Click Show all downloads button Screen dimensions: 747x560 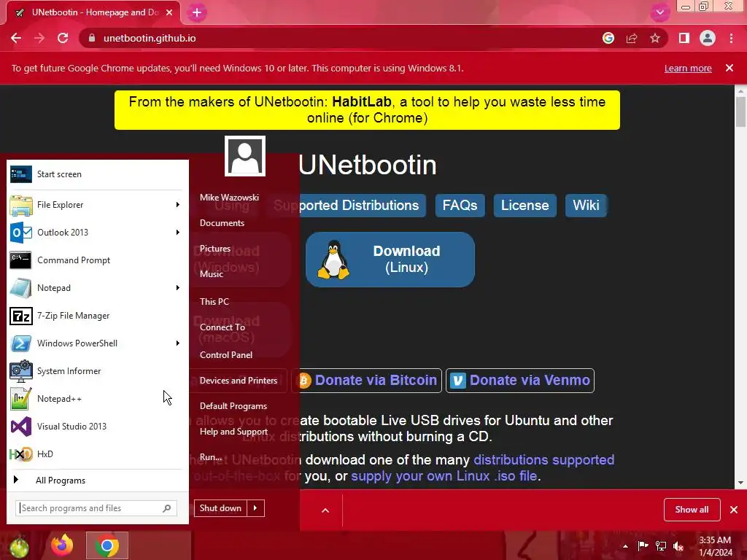point(692,510)
